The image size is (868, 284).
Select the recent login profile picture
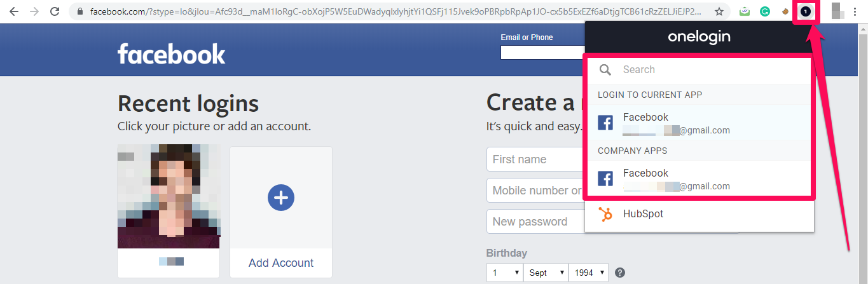(x=169, y=196)
